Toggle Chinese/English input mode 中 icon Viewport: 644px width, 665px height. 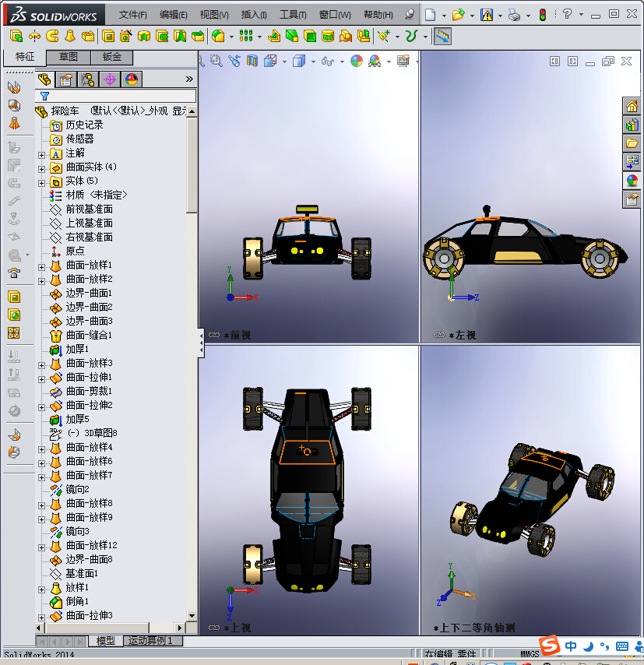(571, 646)
